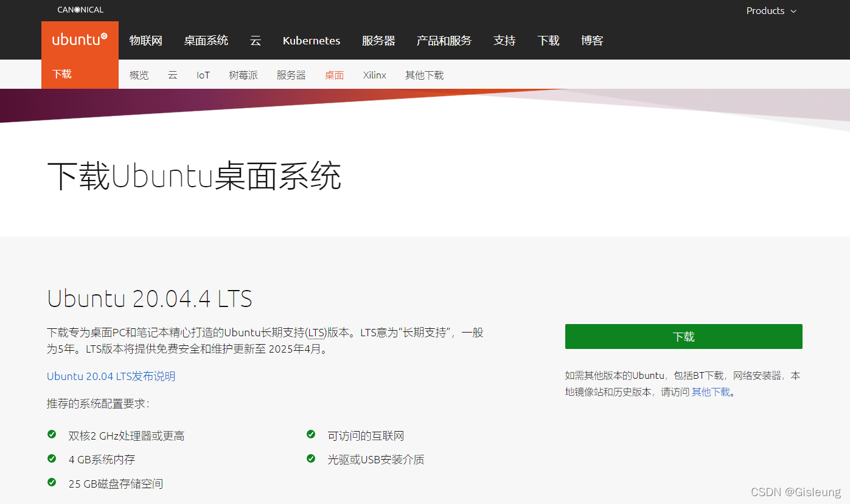850x504 pixels.
Task: Follow the 其他下载 link in the paragraph
Action: [711, 392]
